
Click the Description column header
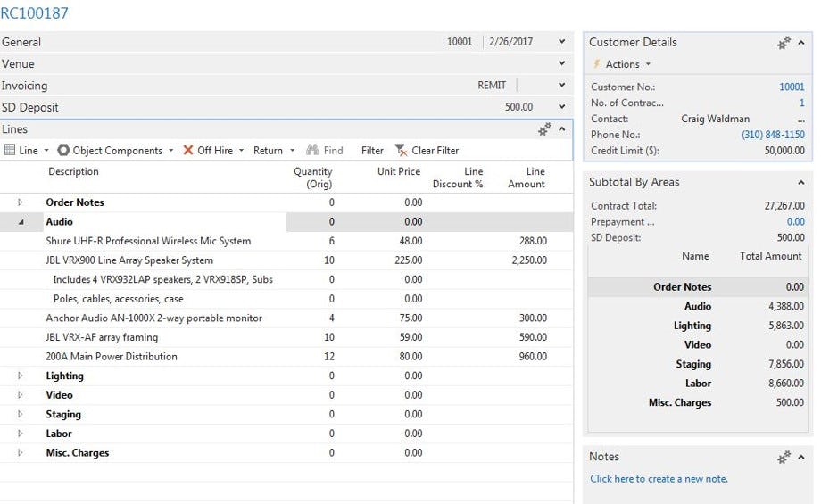73,171
